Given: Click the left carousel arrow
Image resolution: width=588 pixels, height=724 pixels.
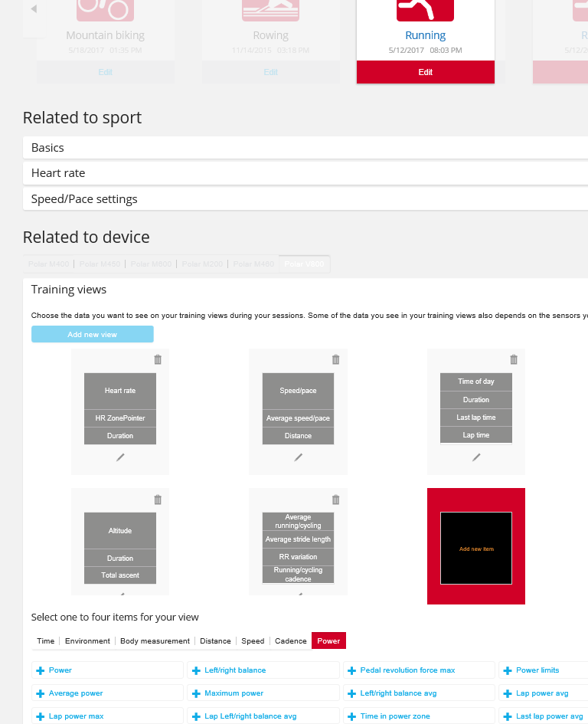Looking at the screenshot, I should click(34, 8).
